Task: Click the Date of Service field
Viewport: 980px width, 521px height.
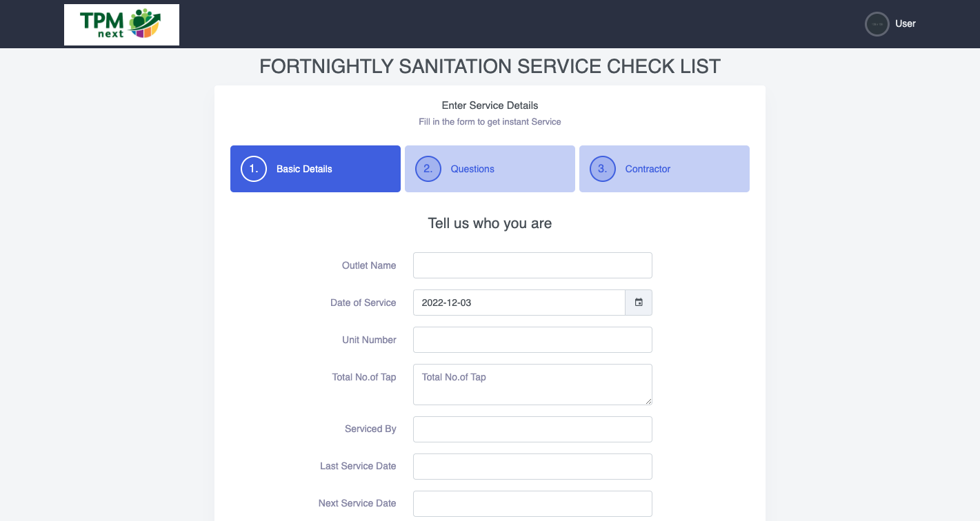Action: [519, 303]
